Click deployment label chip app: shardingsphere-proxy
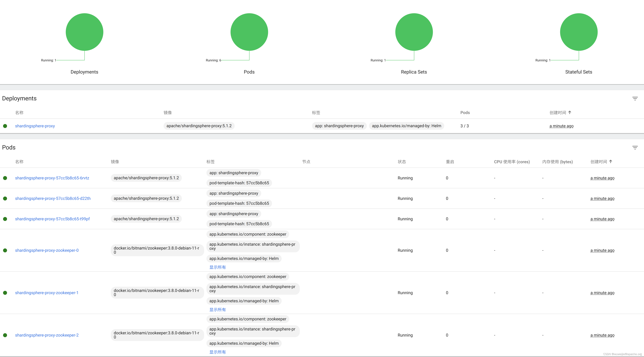This screenshot has width=644, height=357. [x=339, y=126]
